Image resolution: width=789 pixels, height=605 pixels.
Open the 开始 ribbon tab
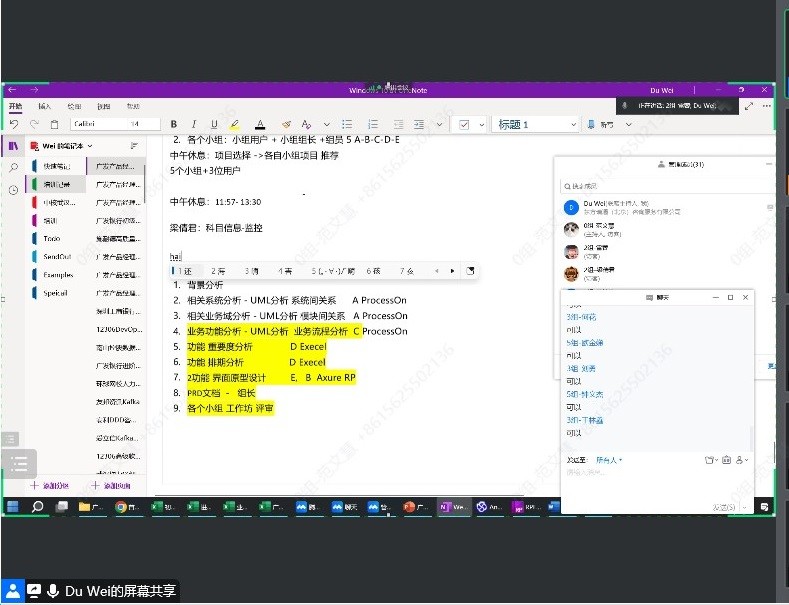[16, 106]
